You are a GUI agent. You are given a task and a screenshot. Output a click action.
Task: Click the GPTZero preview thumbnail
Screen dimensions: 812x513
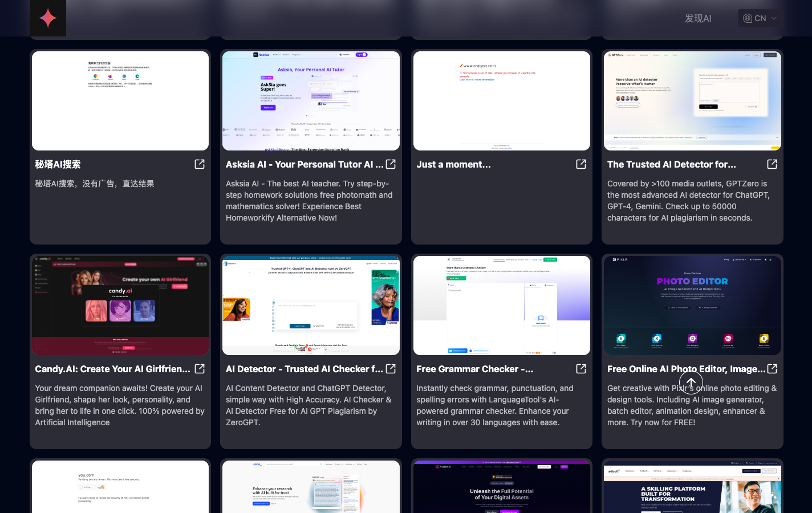point(692,101)
